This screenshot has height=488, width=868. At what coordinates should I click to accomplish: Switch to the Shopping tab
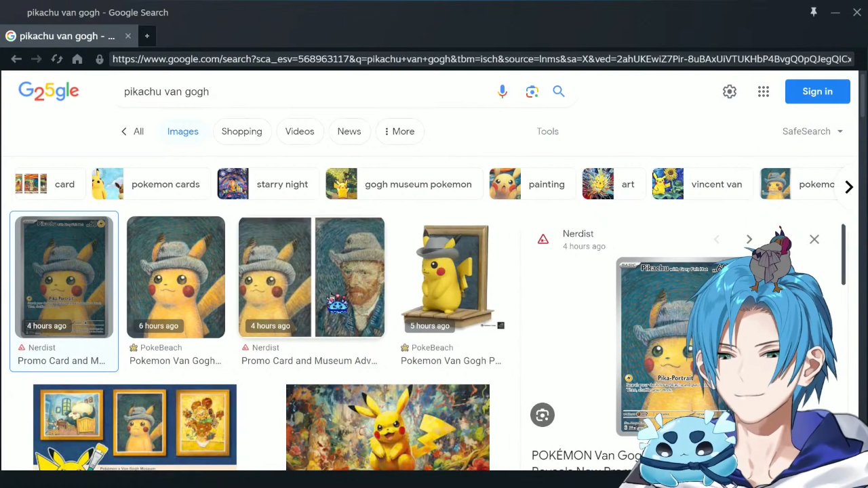pyautogui.click(x=241, y=131)
